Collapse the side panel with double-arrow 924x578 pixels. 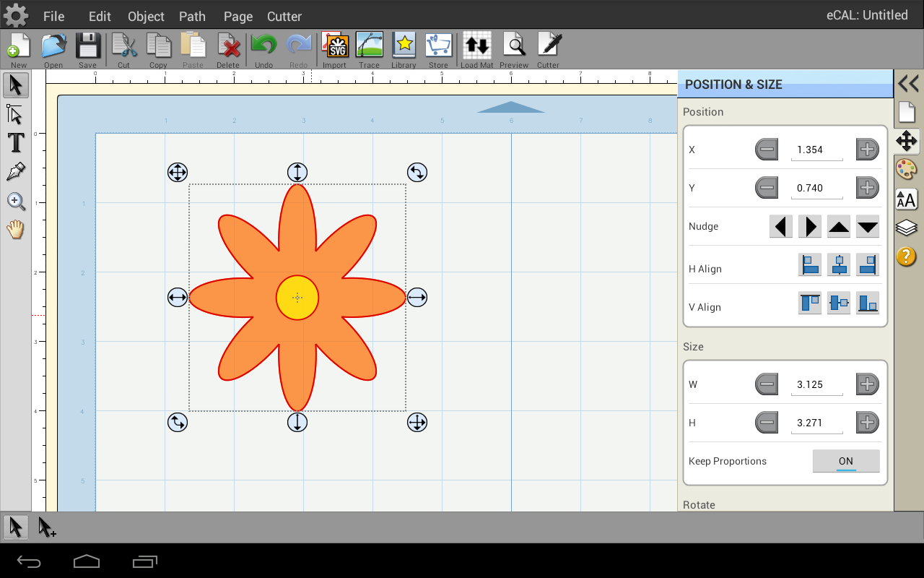click(x=907, y=84)
